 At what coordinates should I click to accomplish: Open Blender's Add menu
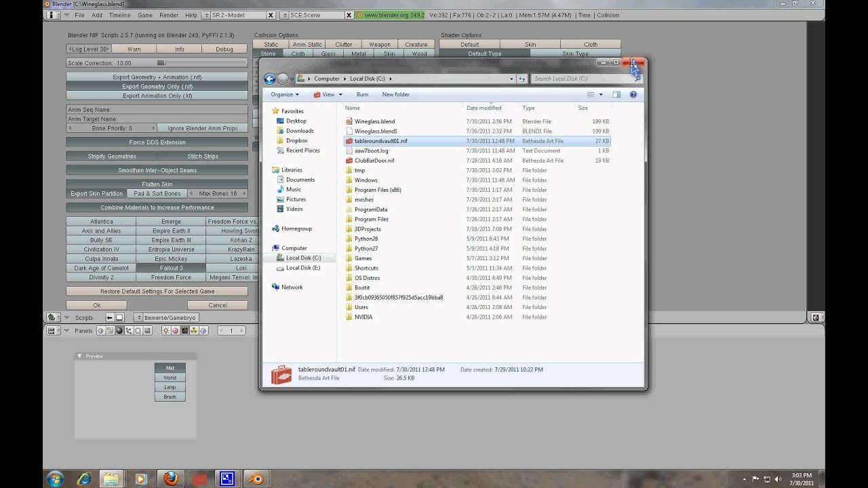[97, 15]
